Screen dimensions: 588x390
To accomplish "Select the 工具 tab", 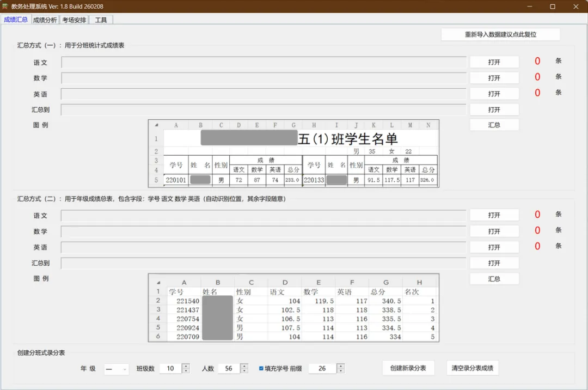I will coord(101,20).
